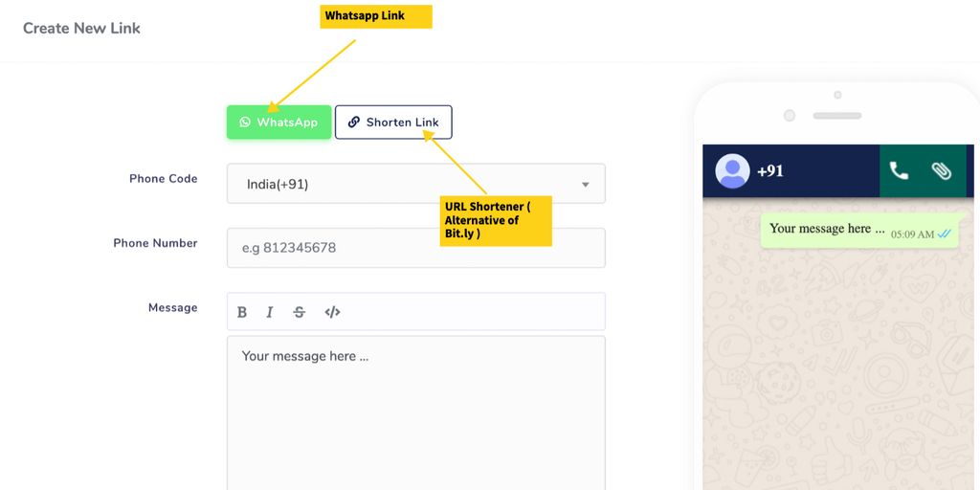Apply code formatting with the </> icon

pos(332,312)
